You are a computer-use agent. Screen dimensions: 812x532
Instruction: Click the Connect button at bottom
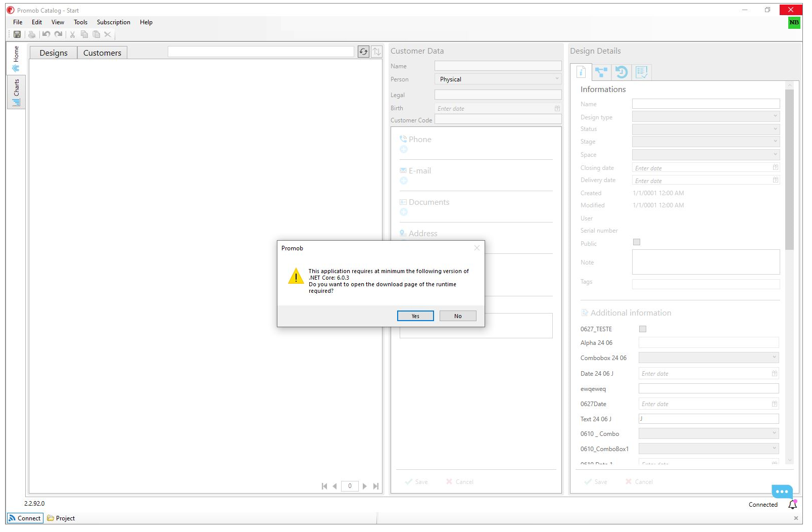click(25, 518)
